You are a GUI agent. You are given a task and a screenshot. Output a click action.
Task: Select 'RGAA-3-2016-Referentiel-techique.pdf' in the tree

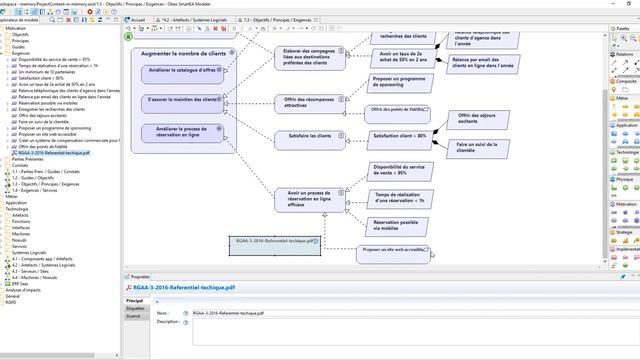coord(54,153)
